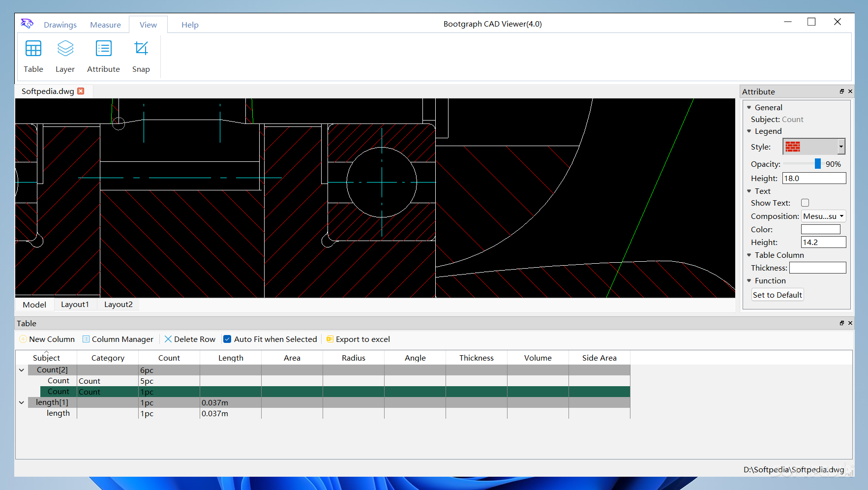Collapse the Function section
The image size is (868, 490).
coord(749,280)
